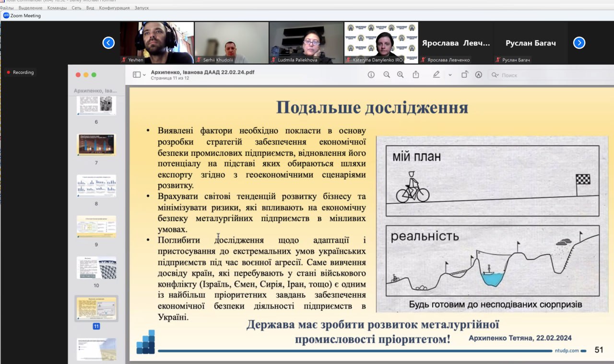
Task: Show next participants with right arrow
Action: [579, 43]
